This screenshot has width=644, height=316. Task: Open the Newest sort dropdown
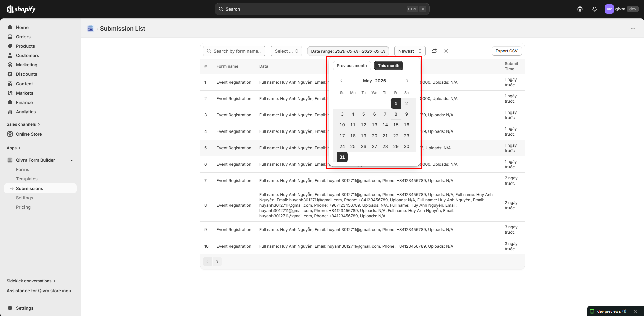tap(410, 51)
